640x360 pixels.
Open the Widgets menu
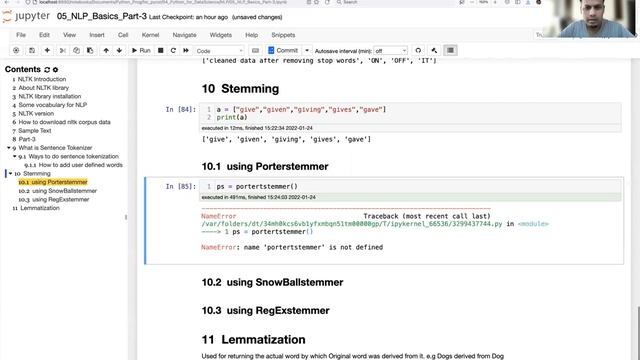[x=220, y=35]
